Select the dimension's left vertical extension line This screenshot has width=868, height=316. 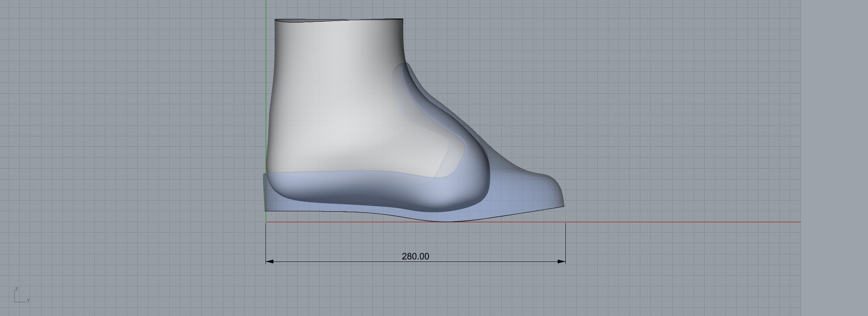[266, 241]
